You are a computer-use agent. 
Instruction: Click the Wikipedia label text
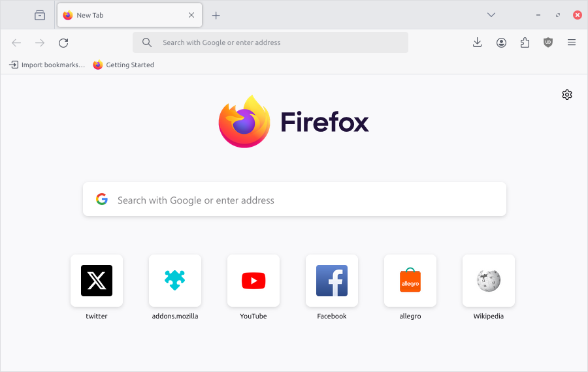point(489,316)
